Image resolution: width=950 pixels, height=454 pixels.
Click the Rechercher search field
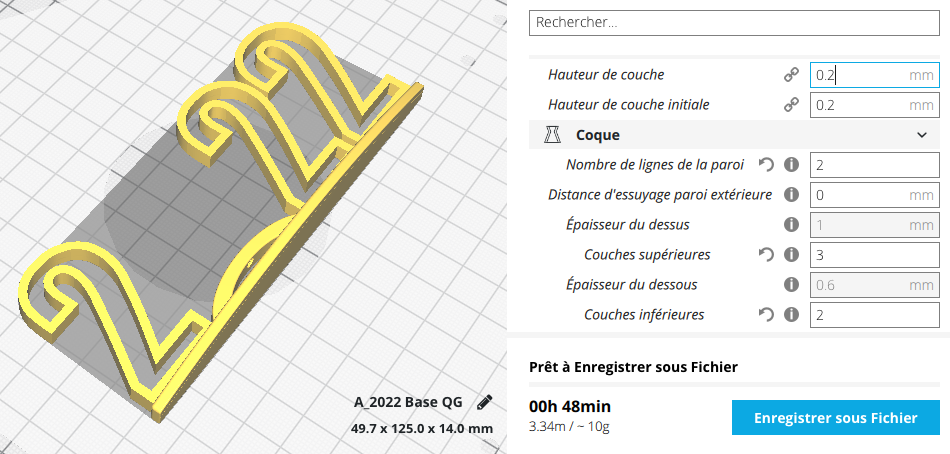[x=734, y=23]
